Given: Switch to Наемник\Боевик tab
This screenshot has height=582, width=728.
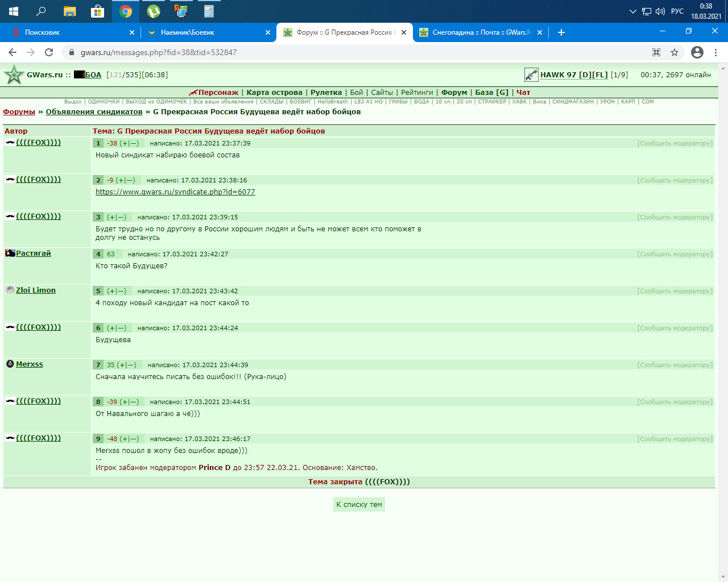Looking at the screenshot, I should click(209, 32).
